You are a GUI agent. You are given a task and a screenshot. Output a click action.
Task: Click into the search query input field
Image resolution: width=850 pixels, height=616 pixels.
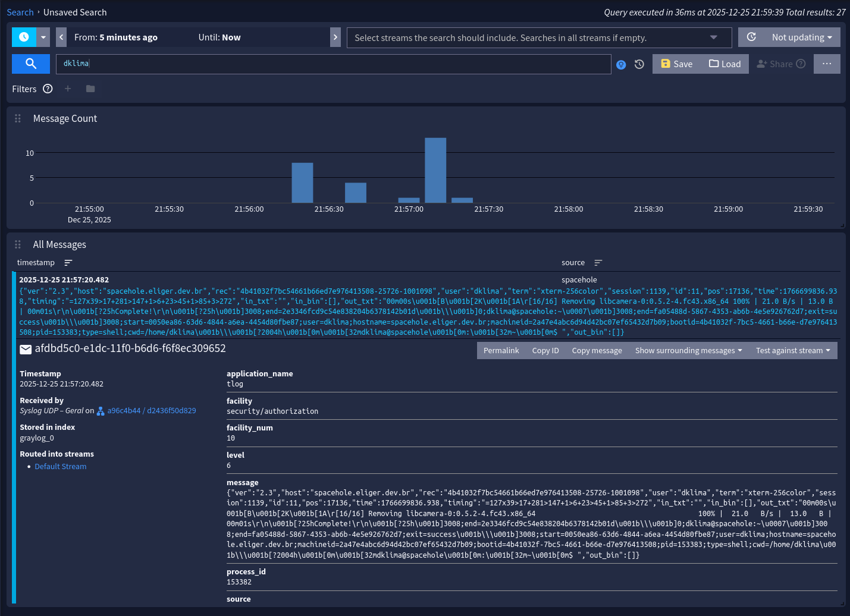click(333, 64)
